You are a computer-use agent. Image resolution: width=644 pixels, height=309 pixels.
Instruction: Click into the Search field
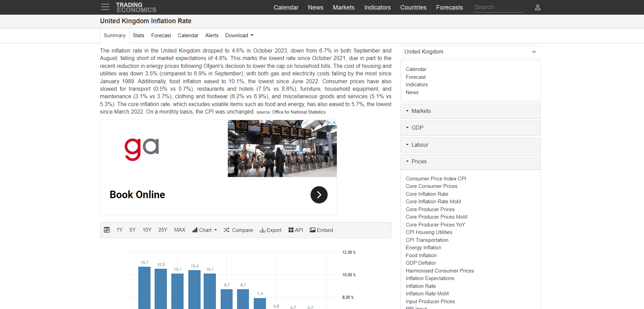click(x=498, y=8)
